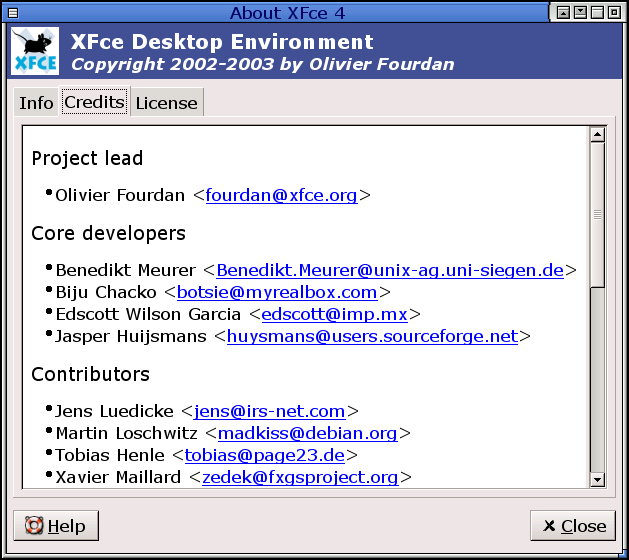
Task: Click the 'Core developers' heading
Action: [x=108, y=233]
